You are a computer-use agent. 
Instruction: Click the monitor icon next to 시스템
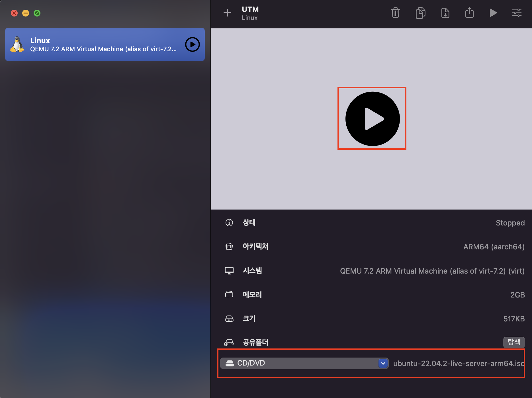[229, 271]
